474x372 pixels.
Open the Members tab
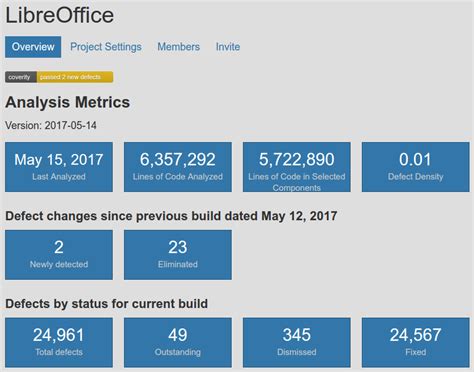point(179,47)
